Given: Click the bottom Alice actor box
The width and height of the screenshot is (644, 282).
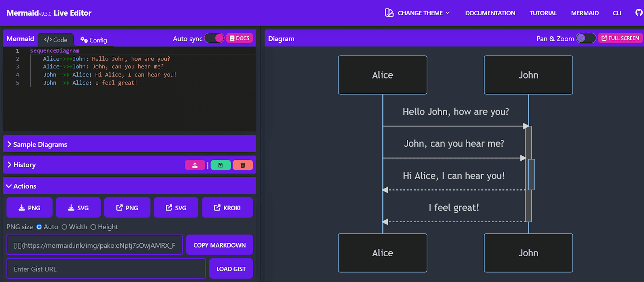Looking at the screenshot, I should 382,253.
